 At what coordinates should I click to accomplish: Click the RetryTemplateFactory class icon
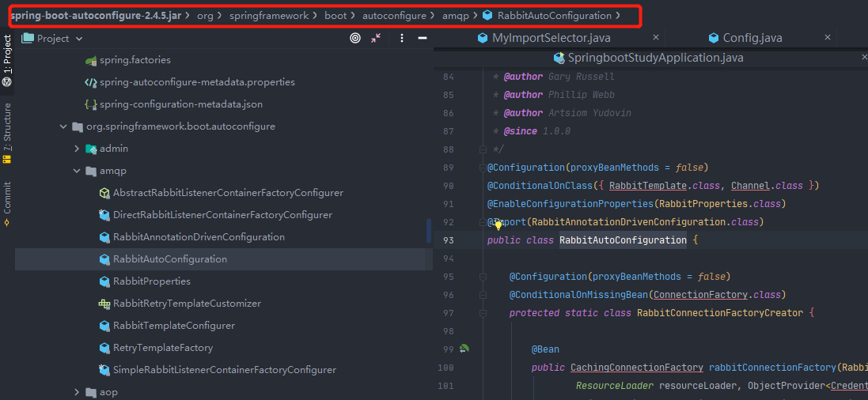[x=104, y=348]
